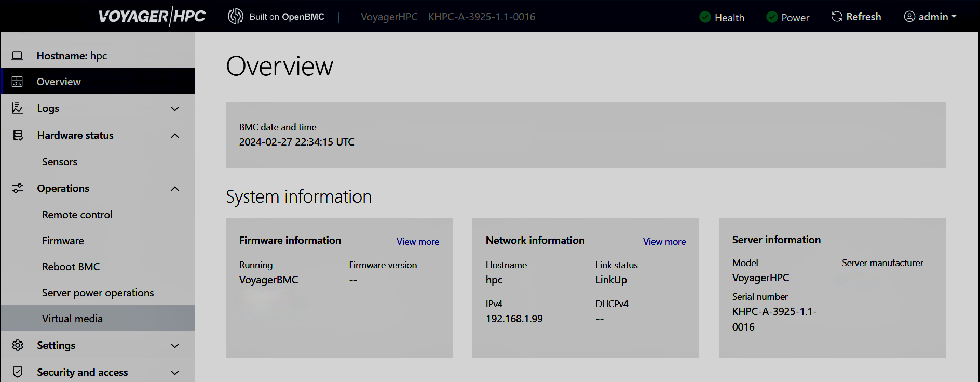The height and width of the screenshot is (382, 980).
Task: Open the Sensors page
Action: point(60,162)
